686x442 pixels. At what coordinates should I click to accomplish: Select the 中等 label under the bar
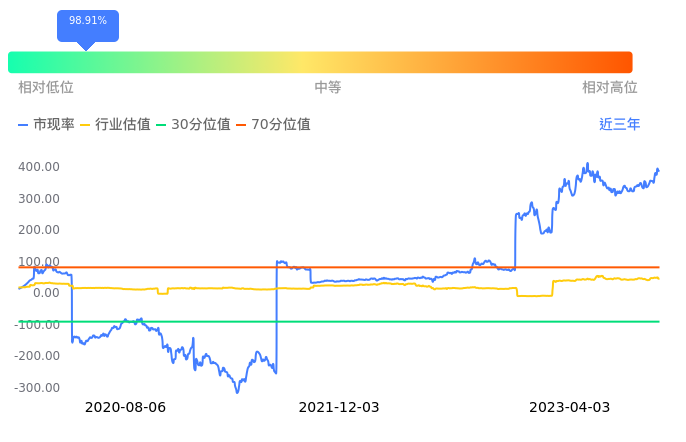[x=328, y=88]
